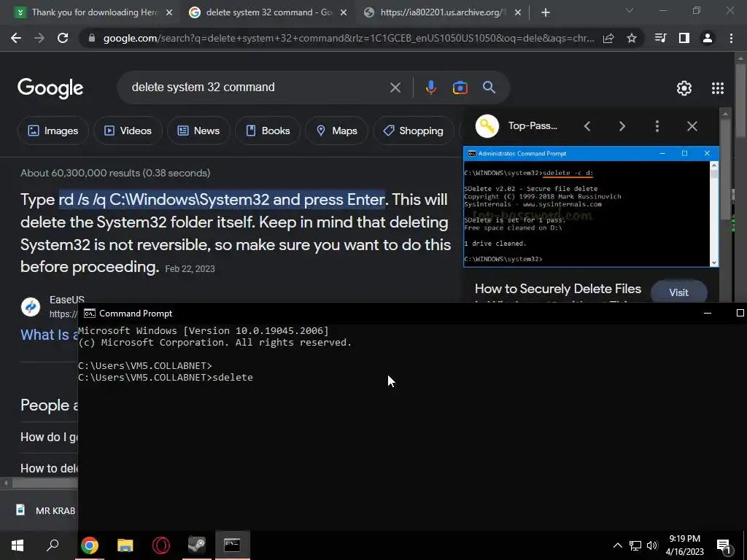The width and height of the screenshot is (747, 560).
Task: Click into Google search box
Action: click(258, 87)
